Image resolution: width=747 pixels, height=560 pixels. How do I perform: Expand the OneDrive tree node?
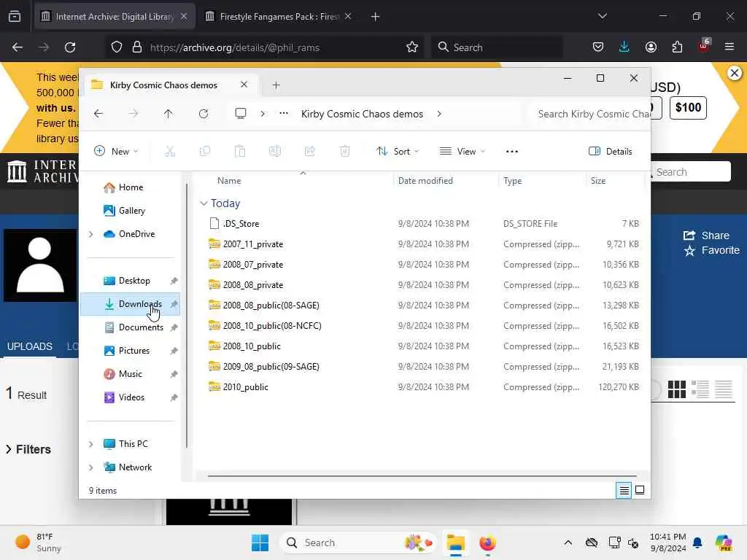[90, 234]
